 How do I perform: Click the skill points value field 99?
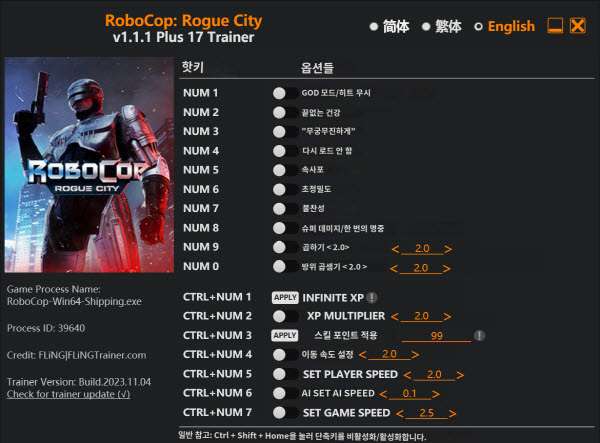pyautogui.click(x=437, y=336)
